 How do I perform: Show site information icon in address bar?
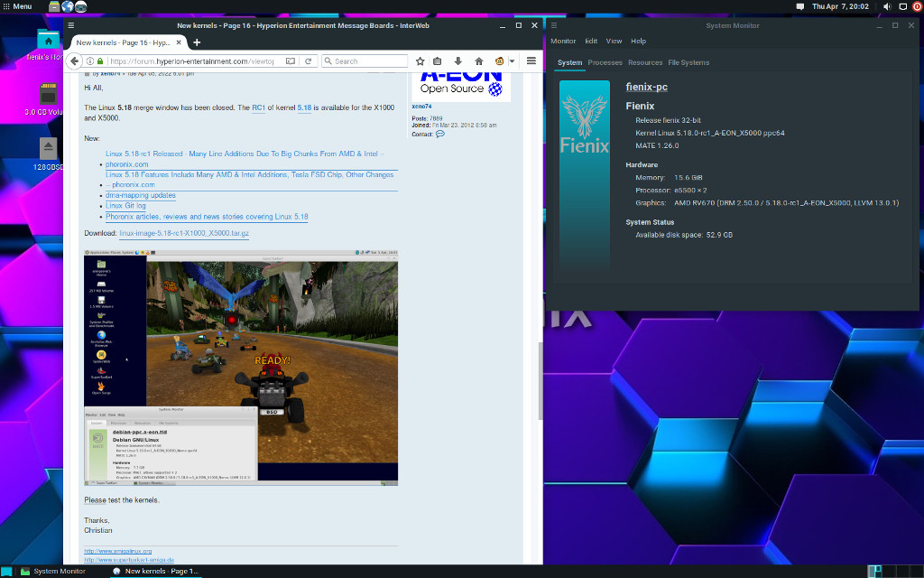(x=90, y=61)
